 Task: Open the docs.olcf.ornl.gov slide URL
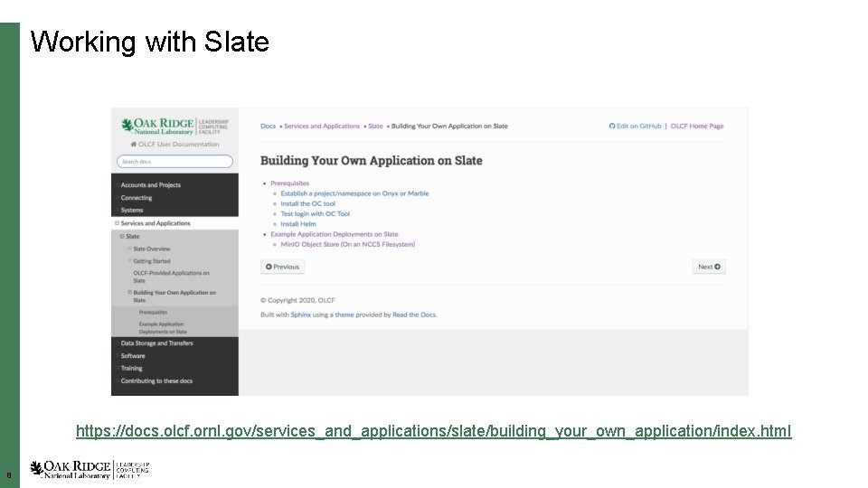tap(433, 431)
